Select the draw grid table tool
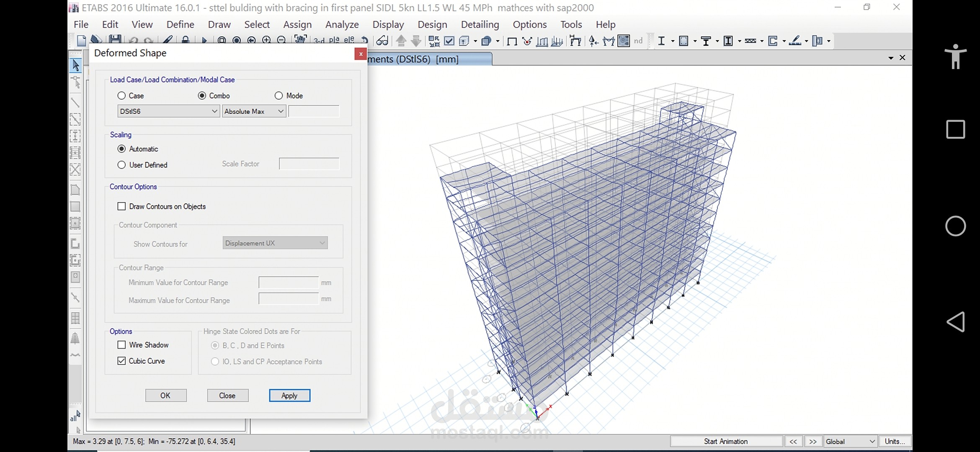 [75, 318]
